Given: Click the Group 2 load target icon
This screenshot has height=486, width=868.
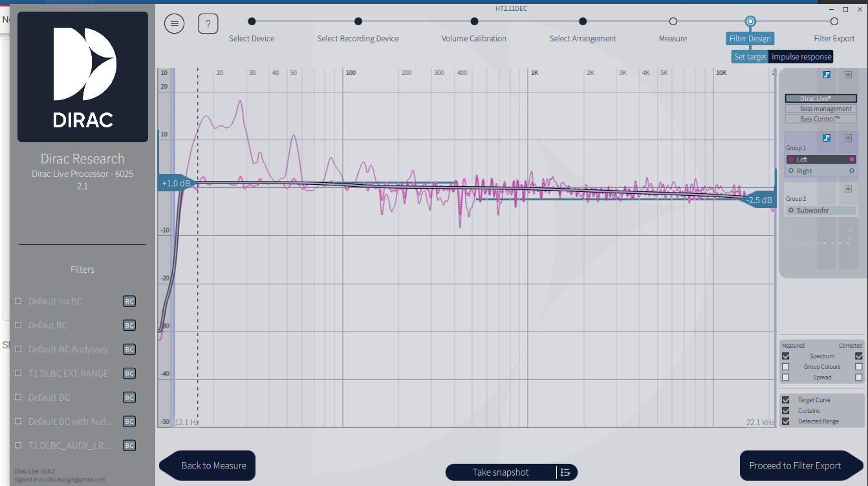Looking at the screenshot, I should [x=848, y=189].
